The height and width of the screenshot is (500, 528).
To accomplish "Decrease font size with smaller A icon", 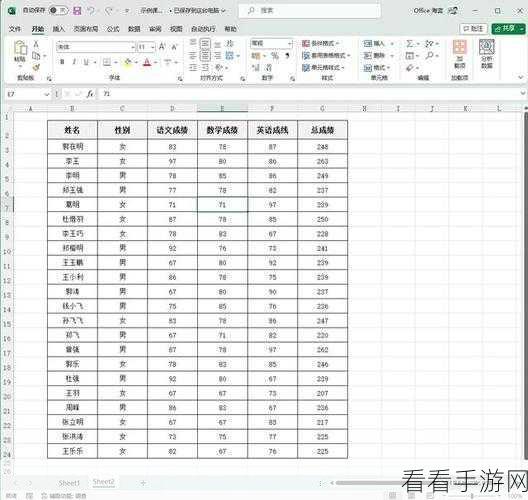I will [x=174, y=47].
